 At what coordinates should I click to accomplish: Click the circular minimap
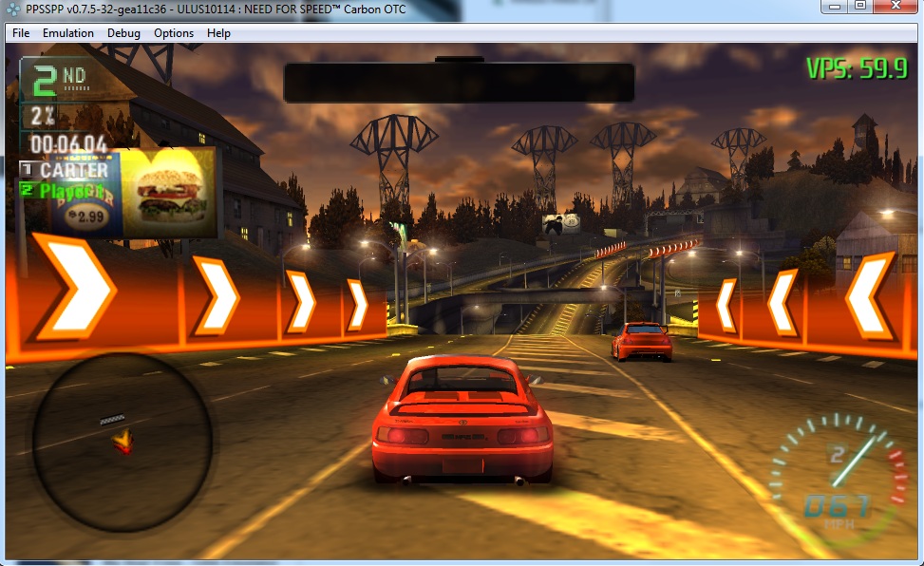(x=122, y=443)
